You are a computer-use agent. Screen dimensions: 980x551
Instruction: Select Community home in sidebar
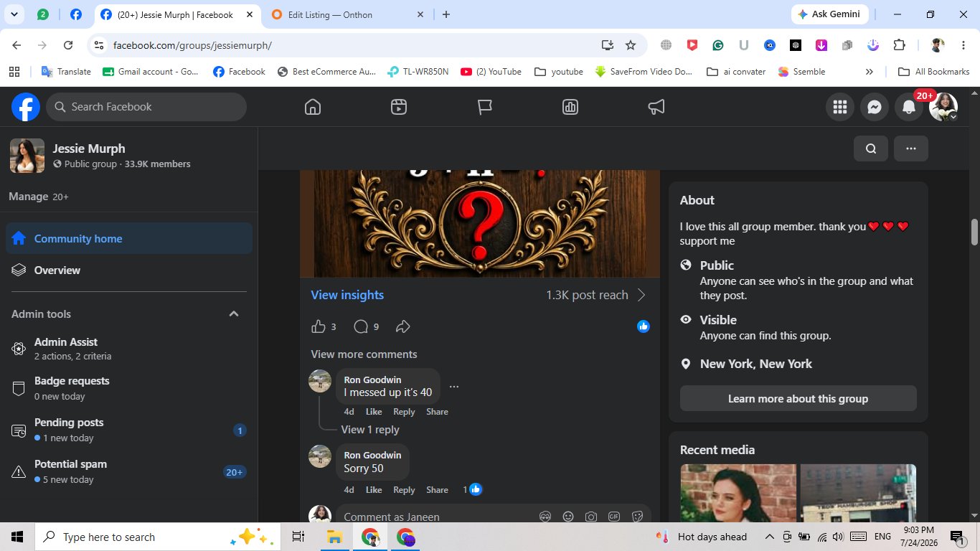(x=129, y=238)
